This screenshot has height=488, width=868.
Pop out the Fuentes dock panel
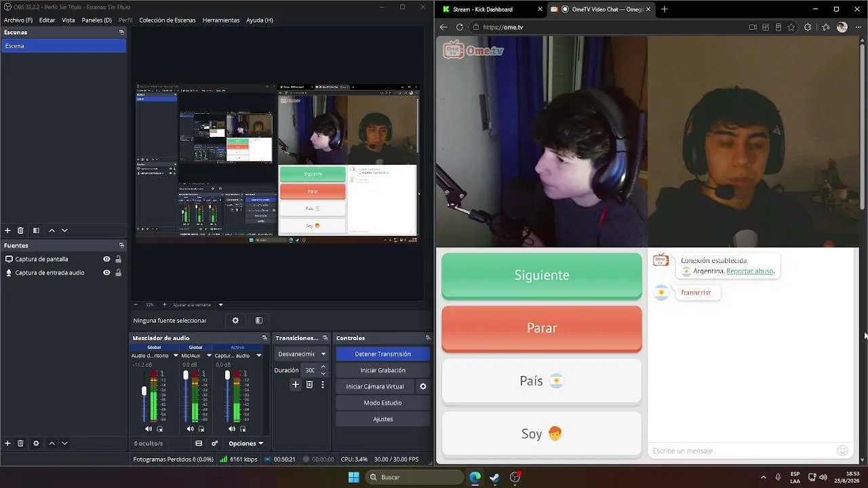tap(122, 245)
